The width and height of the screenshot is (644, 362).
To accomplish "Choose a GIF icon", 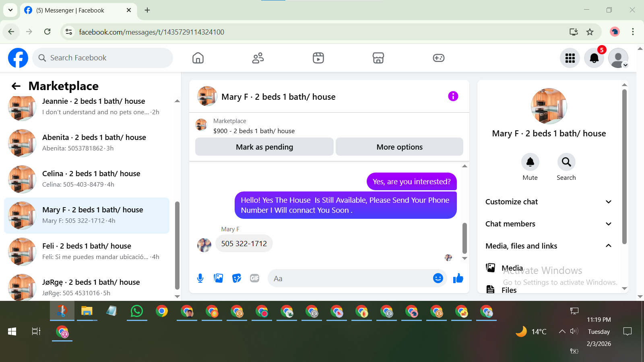I will click(x=255, y=278).
